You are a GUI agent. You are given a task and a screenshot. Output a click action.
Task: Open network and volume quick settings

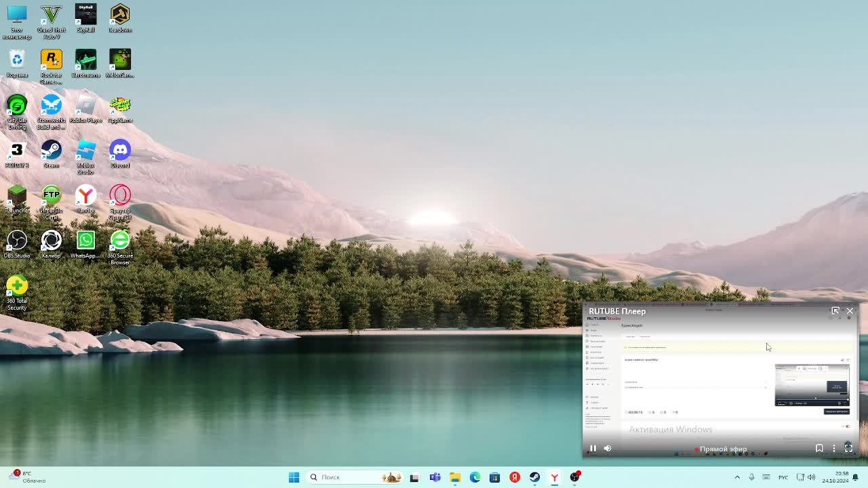coord(806,477)
